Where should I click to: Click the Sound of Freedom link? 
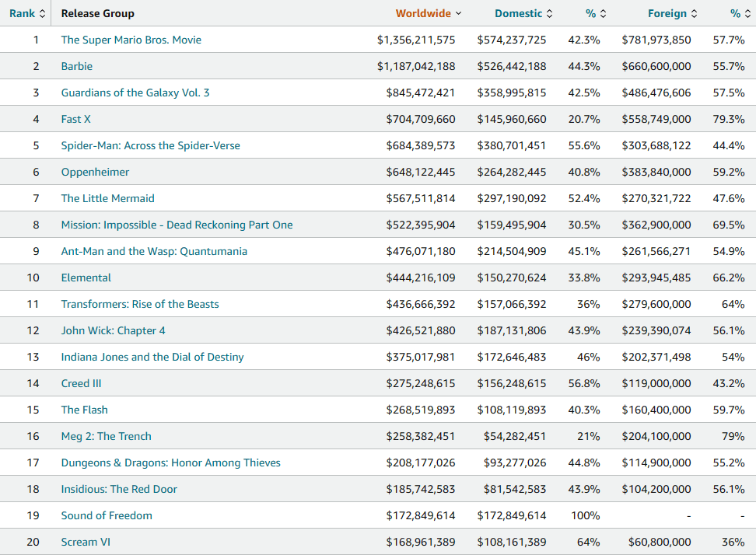point(107,515)
